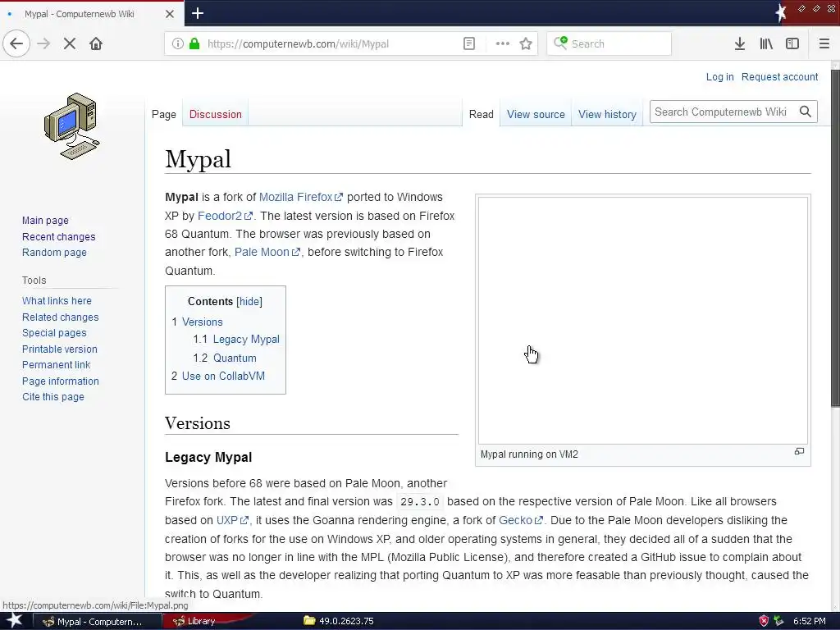Open the Library bookshelf icon
Viewport: 840px width, 630px height.
(766, 44)
